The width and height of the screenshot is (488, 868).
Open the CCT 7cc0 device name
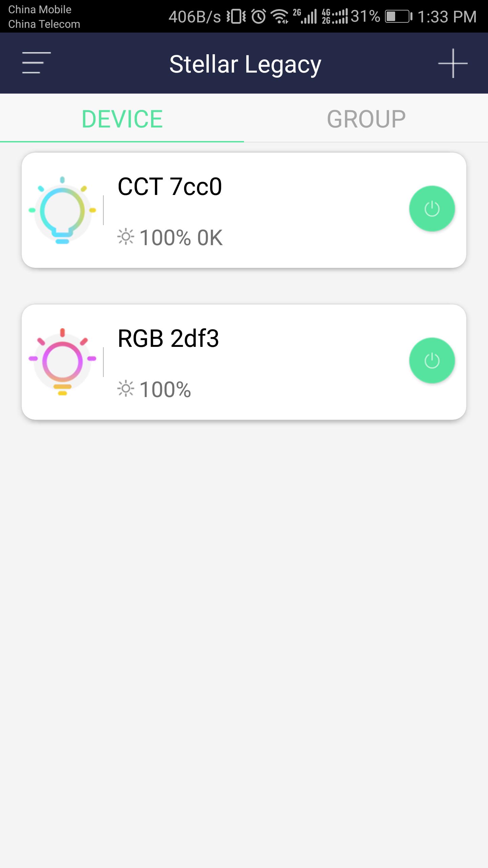pos(169,186)
